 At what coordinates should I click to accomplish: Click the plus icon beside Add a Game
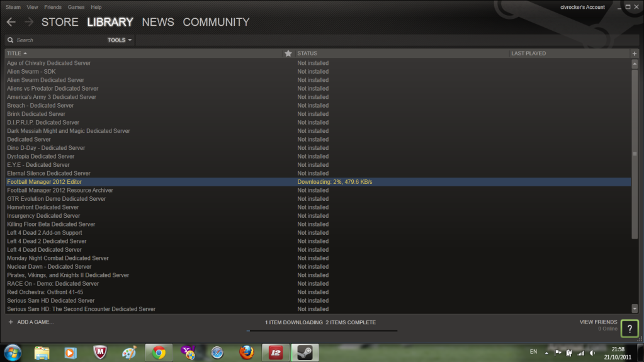[x=11, y=322]
